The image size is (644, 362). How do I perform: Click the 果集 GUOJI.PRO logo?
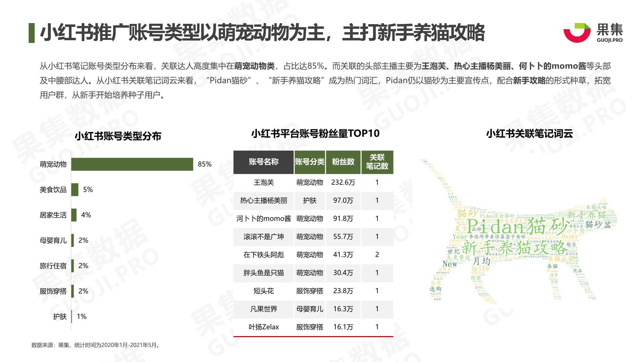click(x=593, y=33)
